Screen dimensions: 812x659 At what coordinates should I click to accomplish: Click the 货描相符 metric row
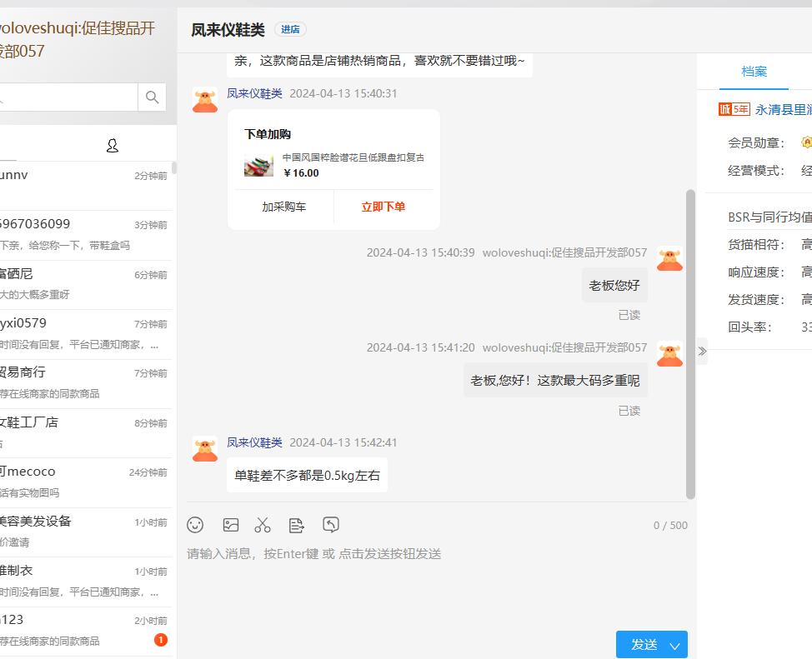click(x=769, y=244)
